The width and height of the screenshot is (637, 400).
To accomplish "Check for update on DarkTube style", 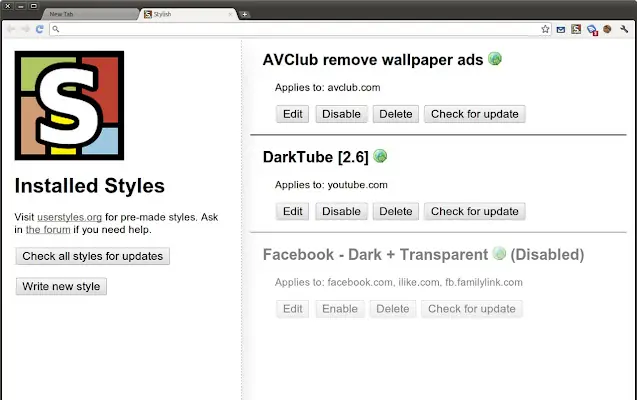I will [x=474, y=212].
